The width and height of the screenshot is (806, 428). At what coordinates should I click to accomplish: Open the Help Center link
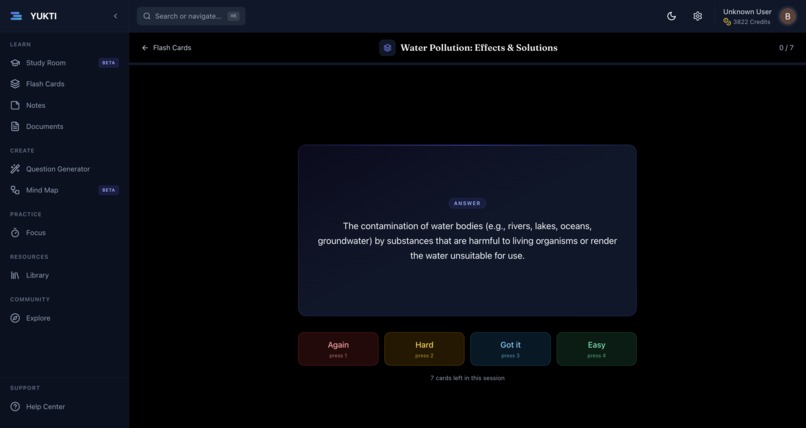tap(64, 407)
